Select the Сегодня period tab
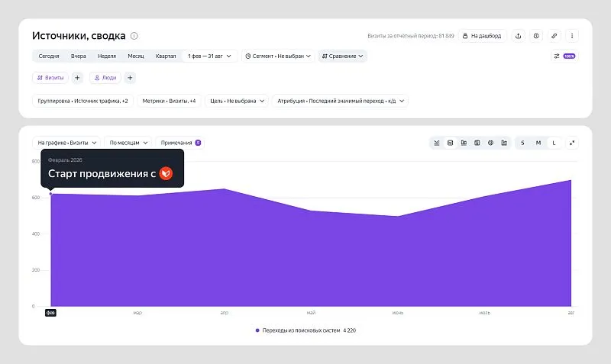 [49, 56]
